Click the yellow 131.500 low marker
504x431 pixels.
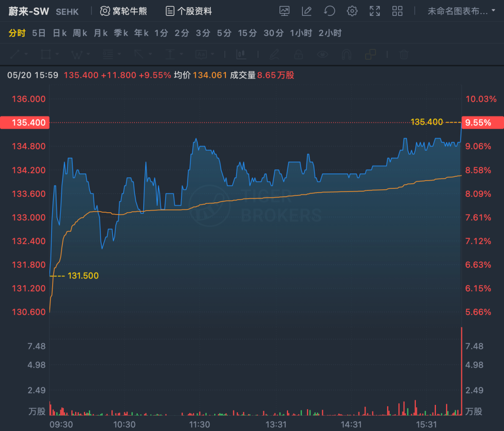(83, 276)
